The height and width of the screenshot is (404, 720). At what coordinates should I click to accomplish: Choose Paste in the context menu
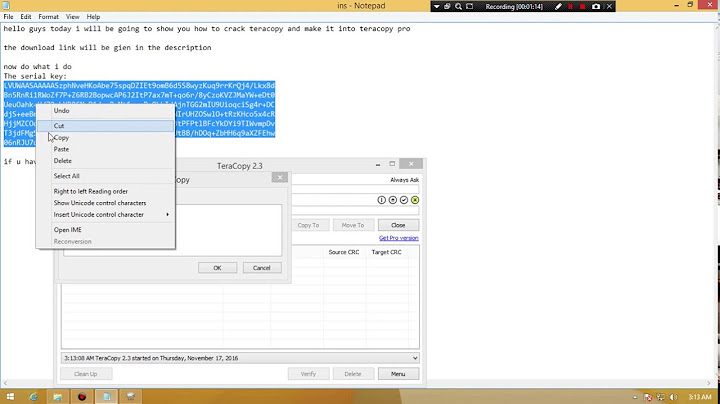tap(106, 149)
